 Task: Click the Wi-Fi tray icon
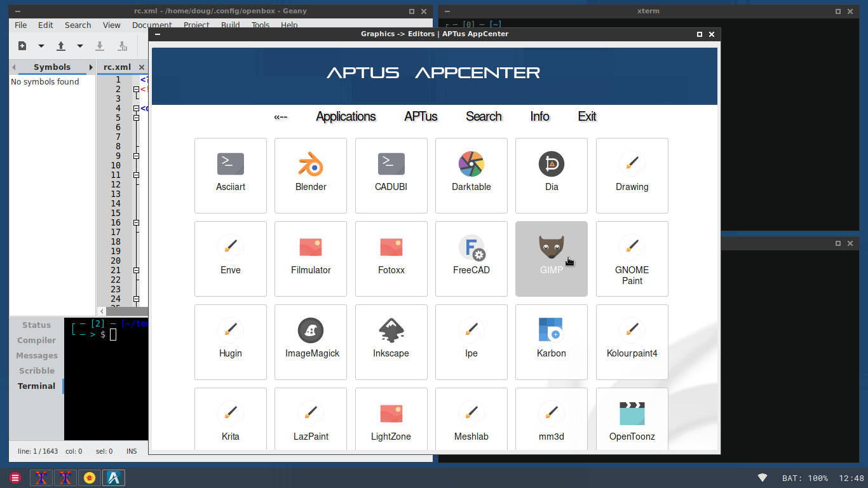(763, 478)
